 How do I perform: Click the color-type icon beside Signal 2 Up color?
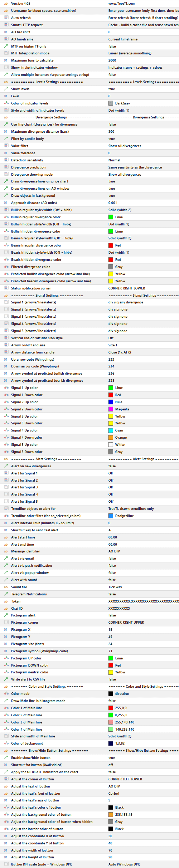pos(6,402)
